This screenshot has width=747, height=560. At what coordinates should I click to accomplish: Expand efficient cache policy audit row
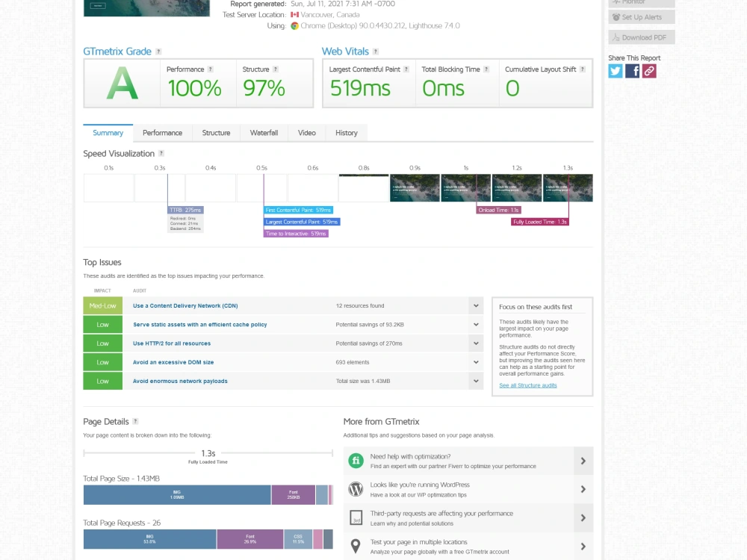click(476, 325)
